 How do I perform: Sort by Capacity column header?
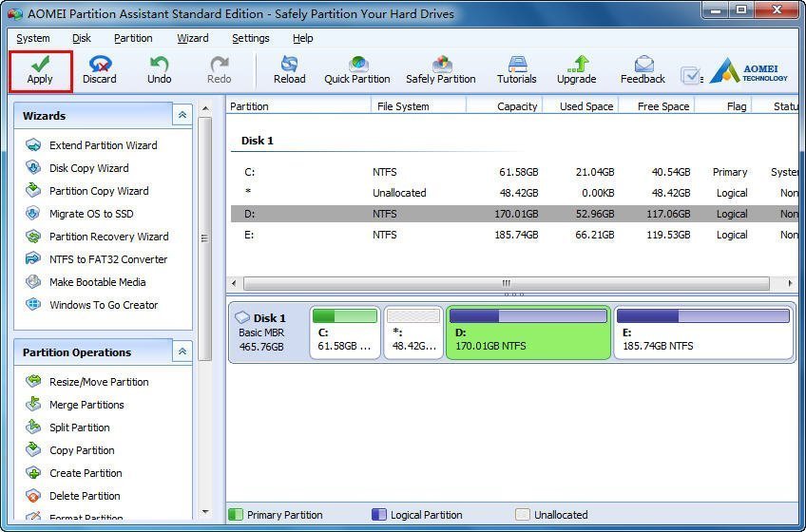pos(505,106)
